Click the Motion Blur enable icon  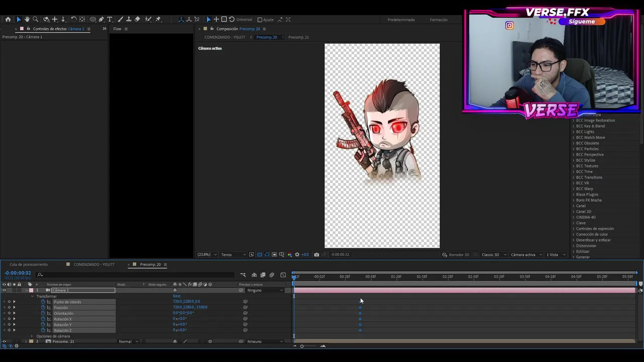point(272,275)
